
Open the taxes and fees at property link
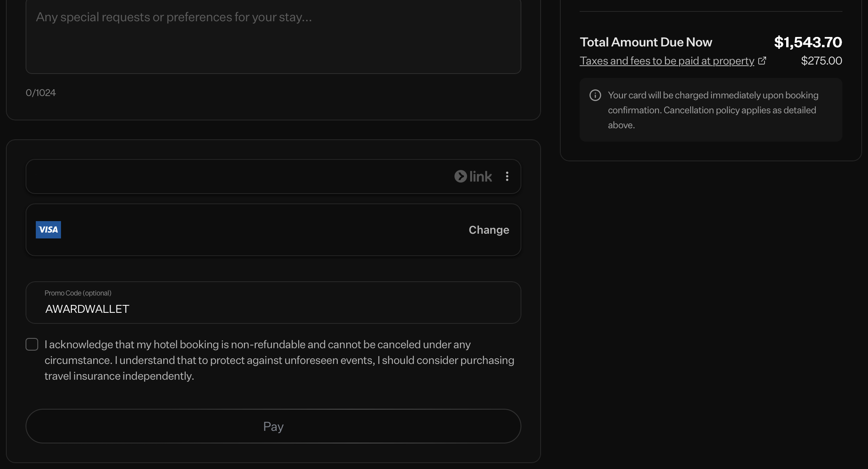667,61
